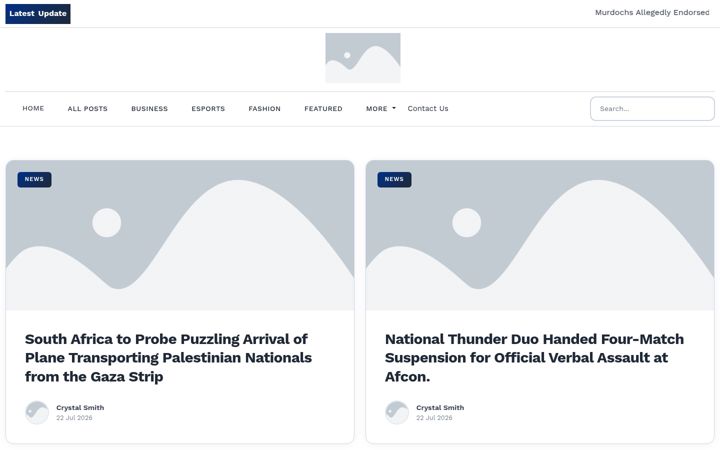The image size is (720, 450).
Task: Click NEWS tag on South Africa article
Action: (x=34, y=180)
